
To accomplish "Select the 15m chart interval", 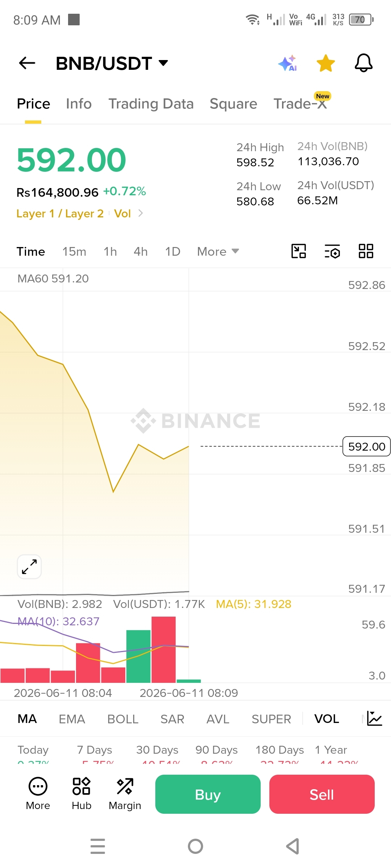I will 74,251.
